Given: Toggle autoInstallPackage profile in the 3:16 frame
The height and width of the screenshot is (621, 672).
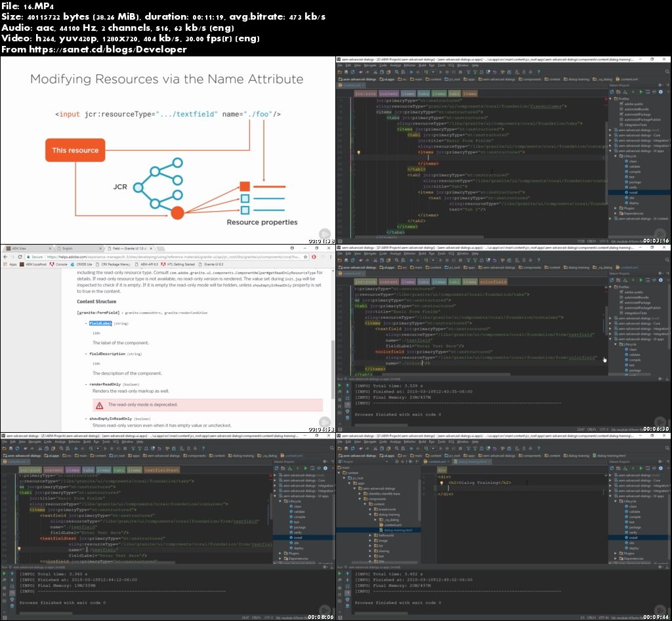Looking at the screenshot, I should click(x=621, y=114).
